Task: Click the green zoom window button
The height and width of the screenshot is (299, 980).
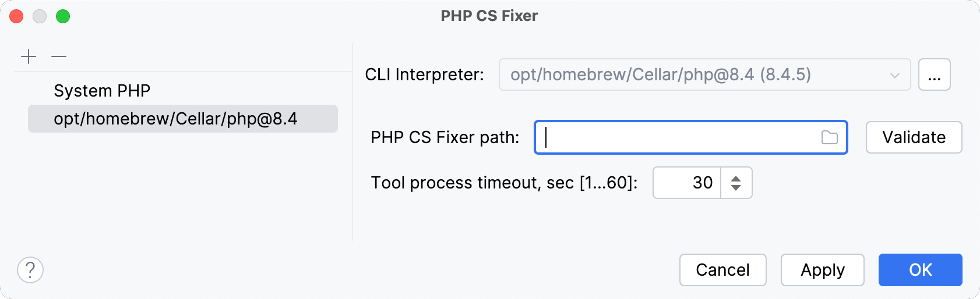Action: pyautogui.click(x=63, y=16)
